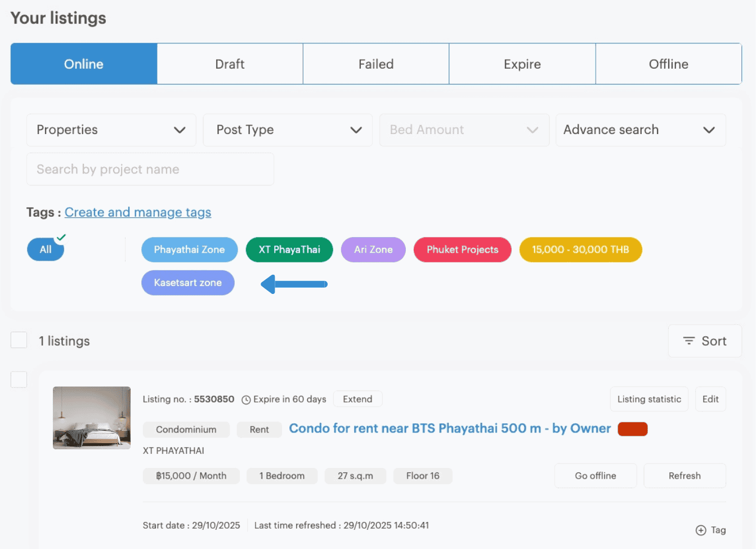
Task: Click the clock icon beside Expire in 60 days
Action: point(247,399)
